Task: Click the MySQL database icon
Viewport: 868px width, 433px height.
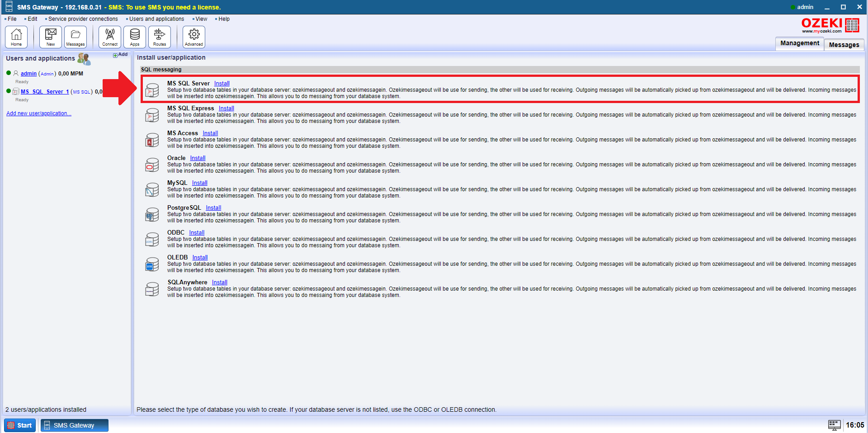Action: point(152,190)
